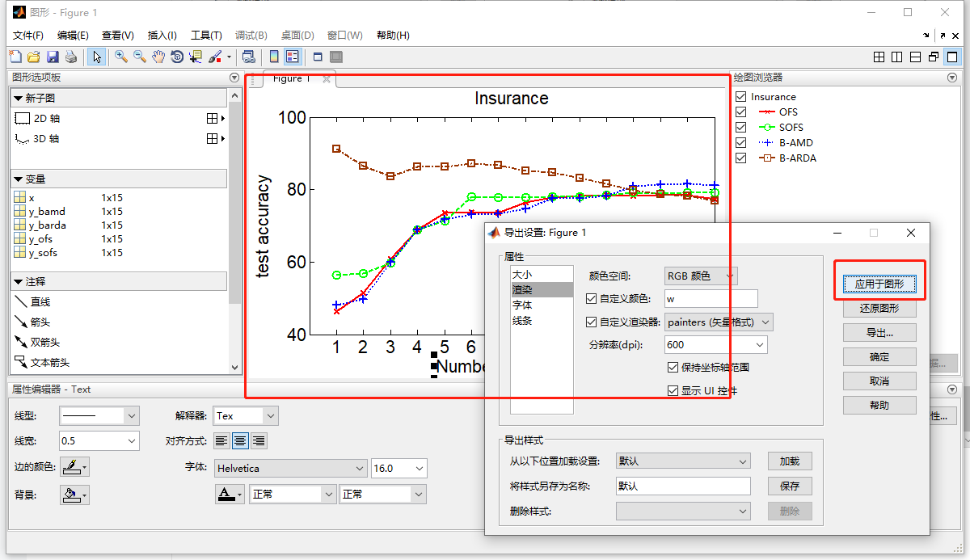Insert a colorbar on the figure

pyautogui.click(x=273, y=57)
